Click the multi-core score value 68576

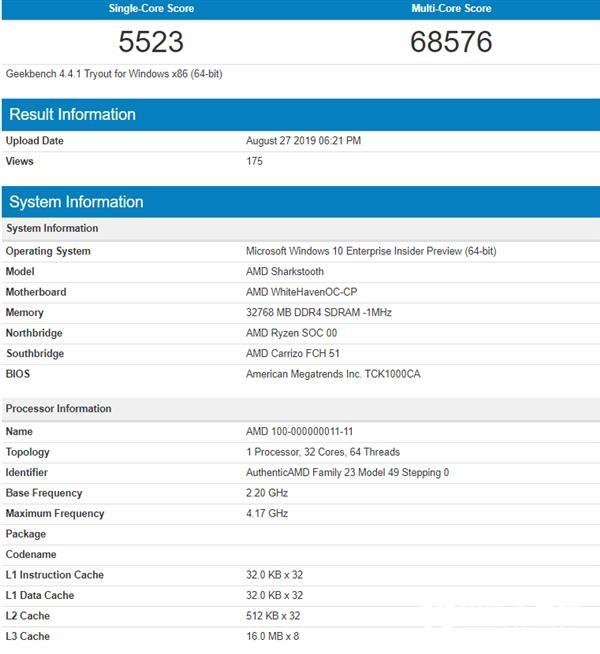[x=451, y=42]
